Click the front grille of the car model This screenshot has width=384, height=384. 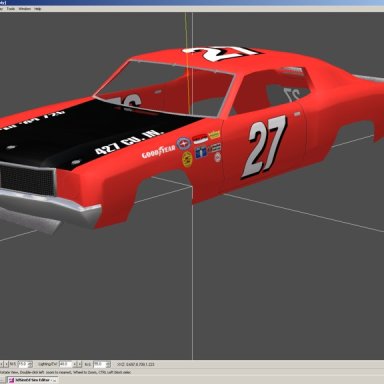[x=27, y=179]
